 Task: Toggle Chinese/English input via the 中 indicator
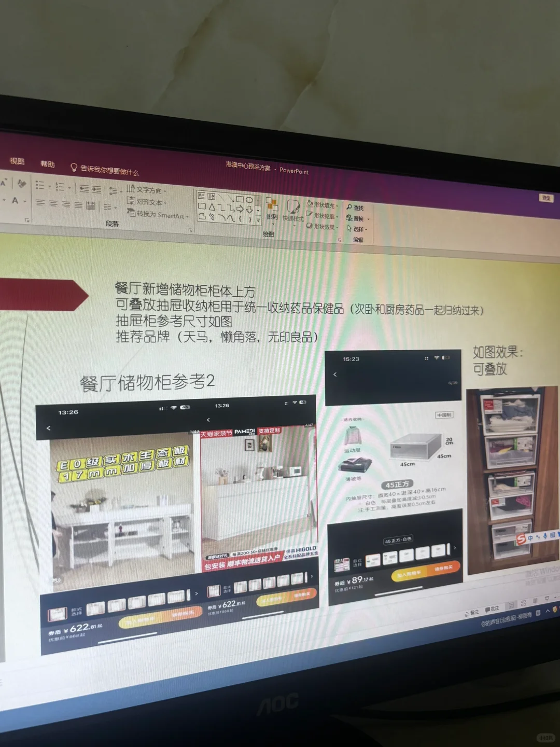(530, 538)
